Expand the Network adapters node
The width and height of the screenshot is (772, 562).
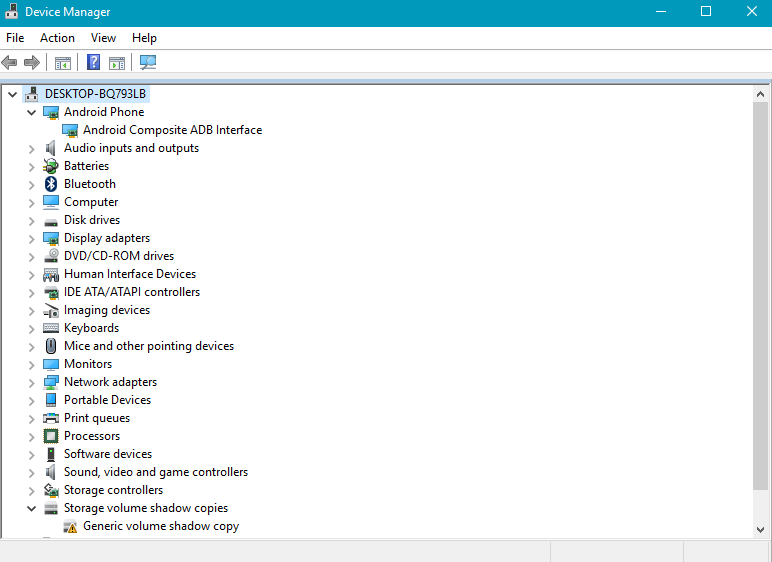point(32,382)
